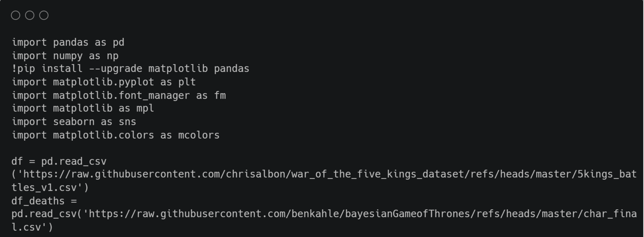Click the "fm" alias for font_manager
This screenshot has width=644, height=237.
(220, 95)
